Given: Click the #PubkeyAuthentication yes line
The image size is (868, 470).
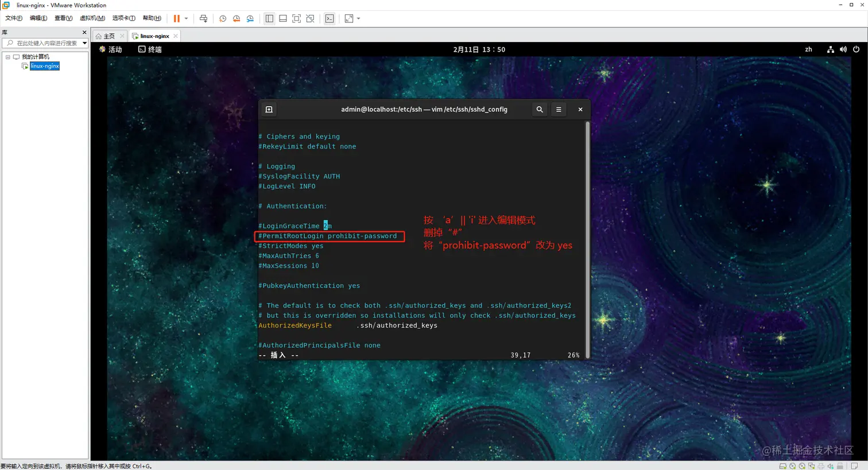Looking at the screenshot, I should tap(309, 286).
